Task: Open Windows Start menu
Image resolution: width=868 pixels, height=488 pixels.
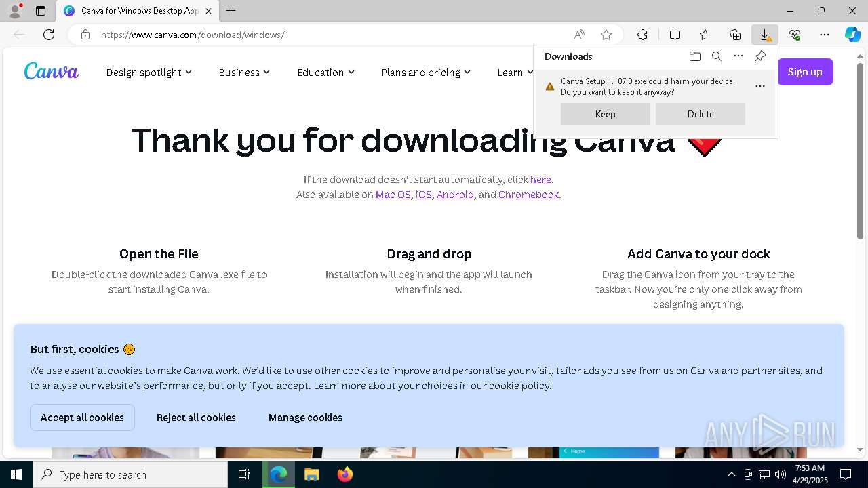Action: point(16,474)
